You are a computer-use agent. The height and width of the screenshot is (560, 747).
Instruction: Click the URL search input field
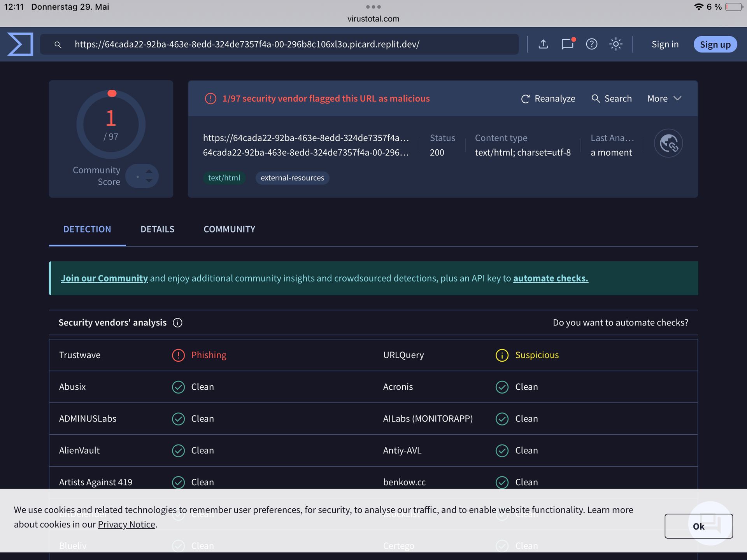tap(288, 44)
